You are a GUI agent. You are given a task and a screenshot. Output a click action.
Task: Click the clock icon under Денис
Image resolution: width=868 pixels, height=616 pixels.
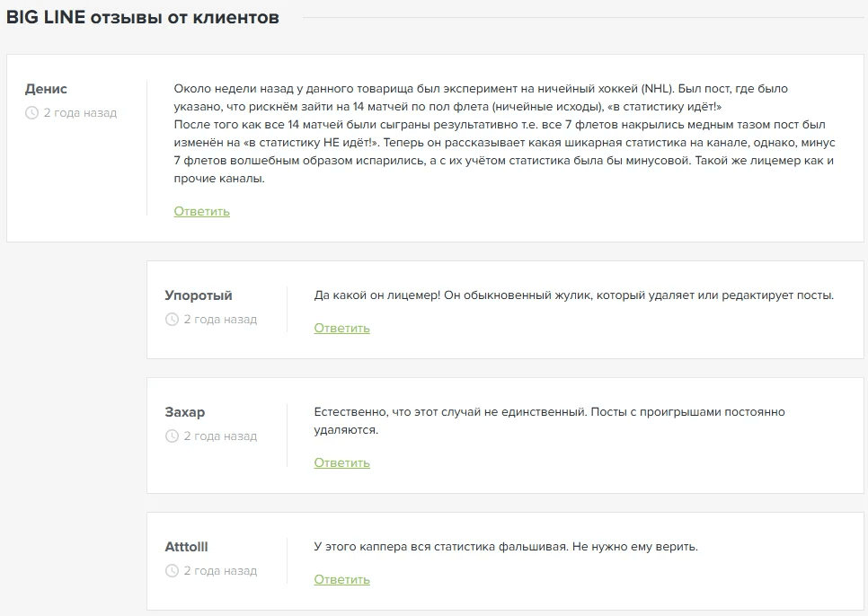[x=32, y=113]
